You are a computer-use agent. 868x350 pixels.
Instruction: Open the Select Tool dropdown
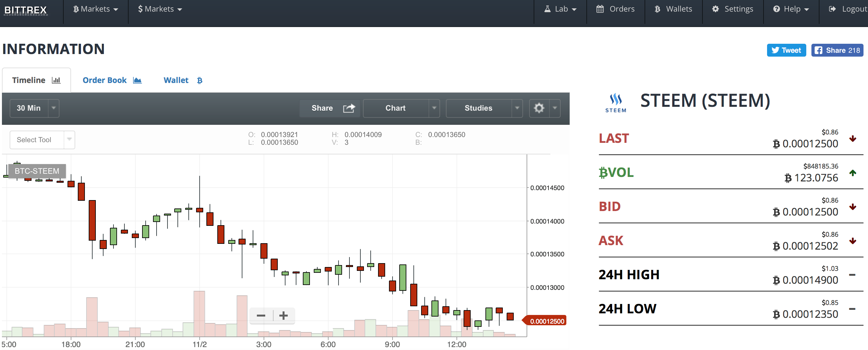coord(42,140)
